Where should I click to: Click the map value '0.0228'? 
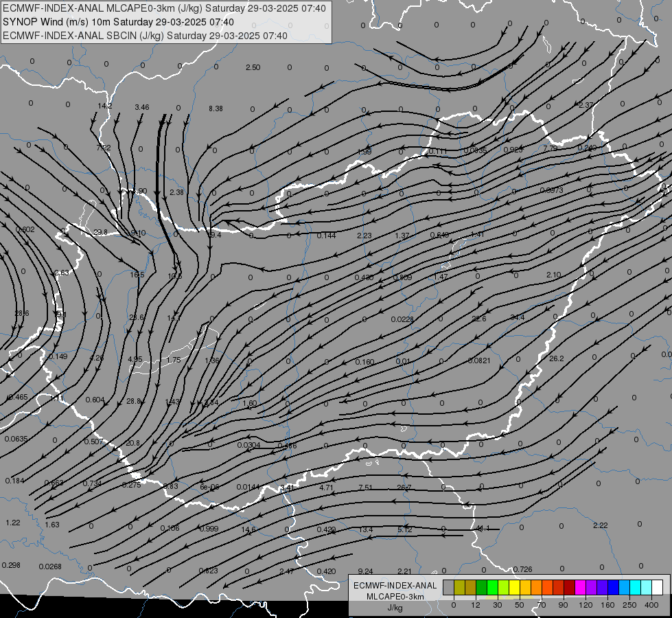(402, 319)
